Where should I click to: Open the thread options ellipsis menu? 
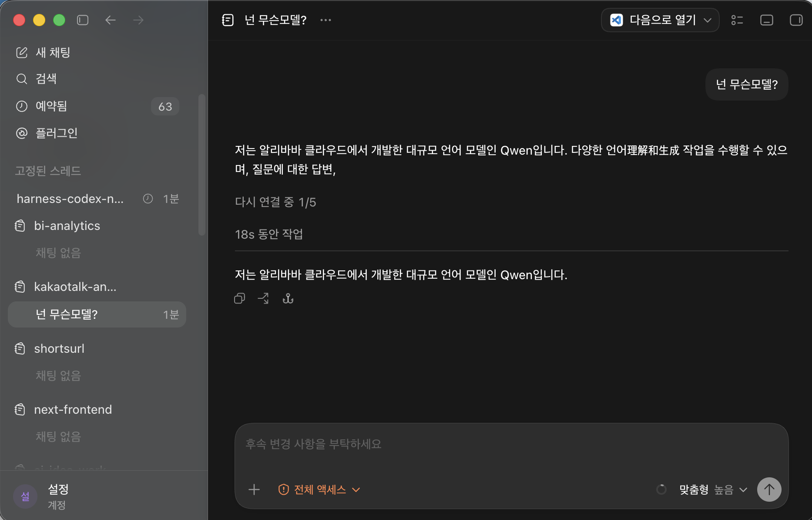coord(325,20)
